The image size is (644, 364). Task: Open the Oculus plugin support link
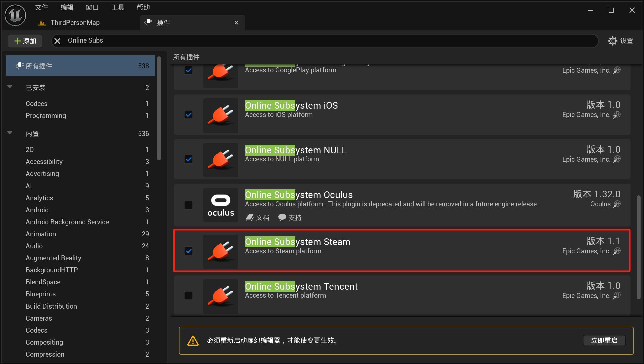290,218
